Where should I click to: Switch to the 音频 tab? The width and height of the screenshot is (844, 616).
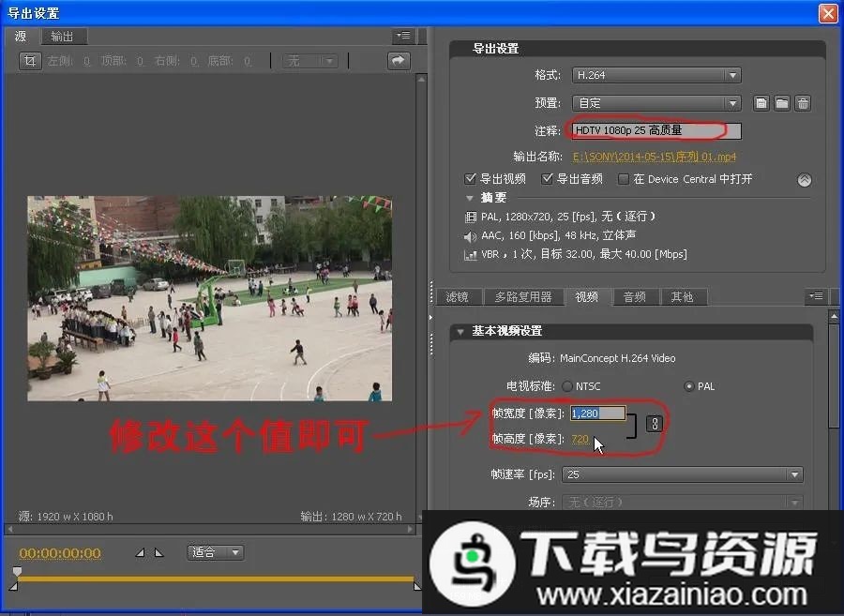pos(634,297)
